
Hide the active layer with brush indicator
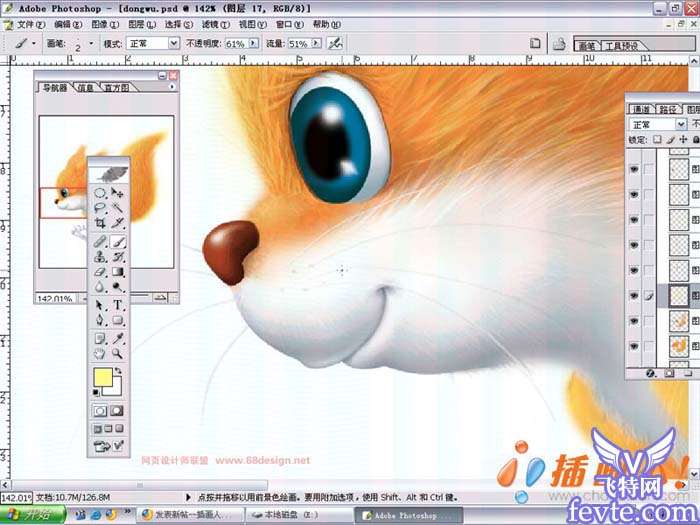click(x=634, y=296)
